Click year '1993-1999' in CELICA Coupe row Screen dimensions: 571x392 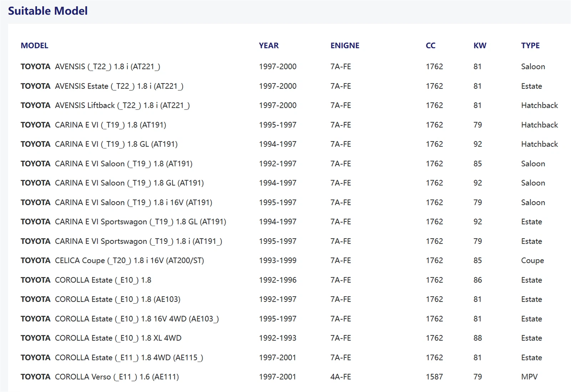pyautogui.click(x=278, y=261)
